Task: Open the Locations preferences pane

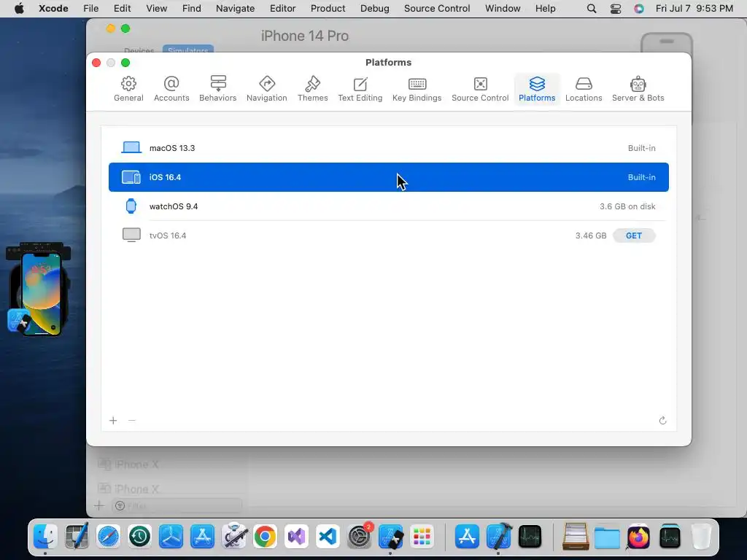Action: (584, 89)
